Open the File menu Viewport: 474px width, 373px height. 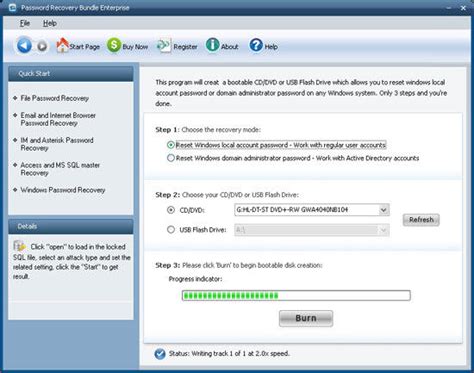pos(25,23)
